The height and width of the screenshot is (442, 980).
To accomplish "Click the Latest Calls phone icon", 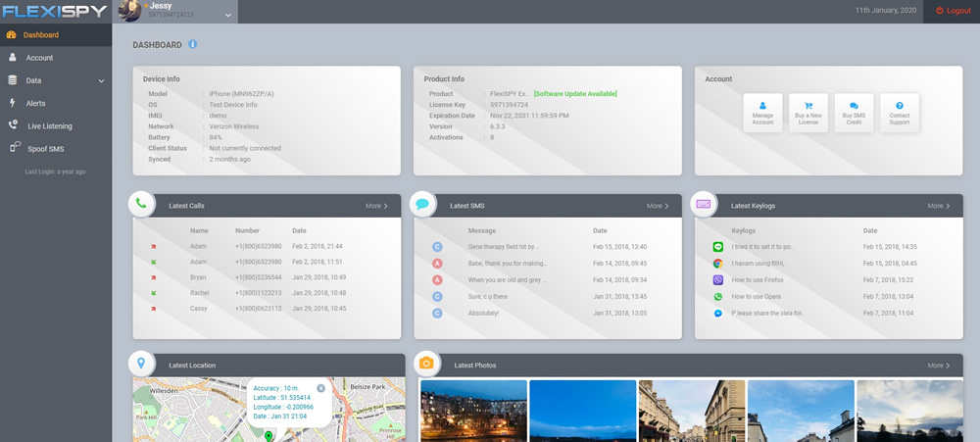I will [141, 204].
